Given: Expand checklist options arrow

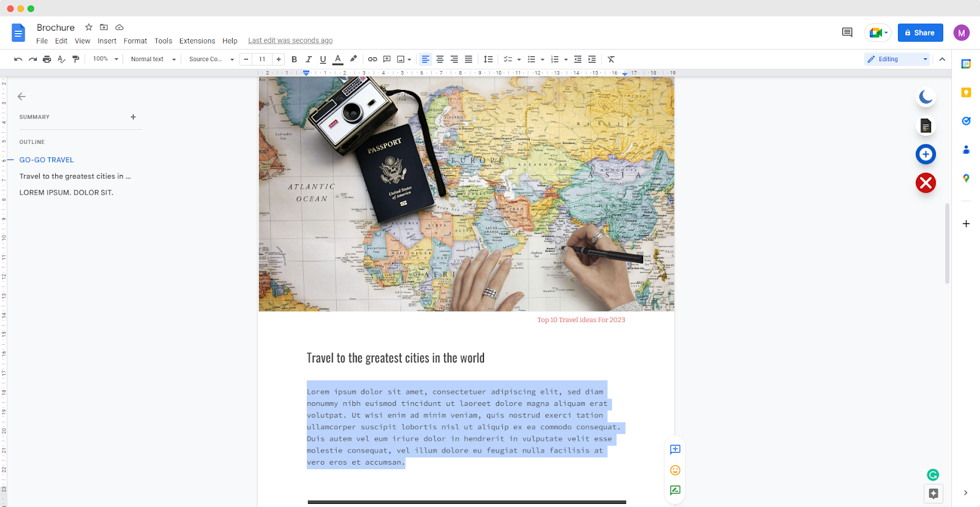Looking at the screenshot, I should tap(519, 60).
